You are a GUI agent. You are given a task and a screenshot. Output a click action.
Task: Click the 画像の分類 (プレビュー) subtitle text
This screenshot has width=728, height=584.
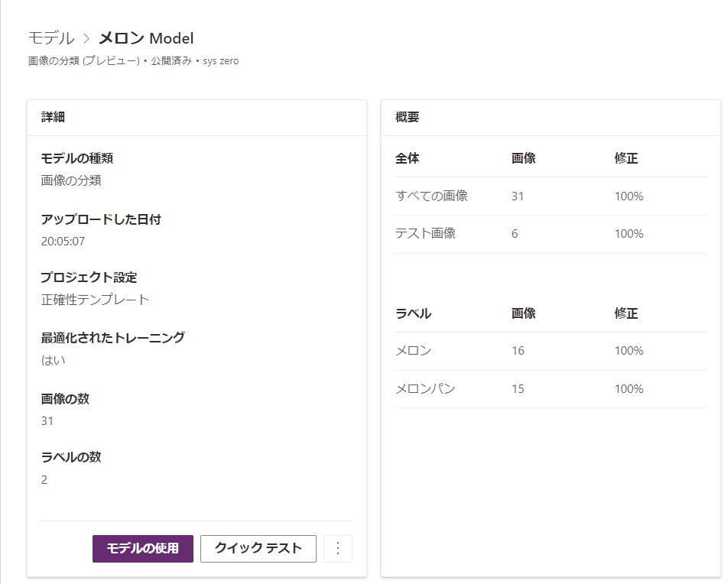pyautogui.click(x=84, y=61)
